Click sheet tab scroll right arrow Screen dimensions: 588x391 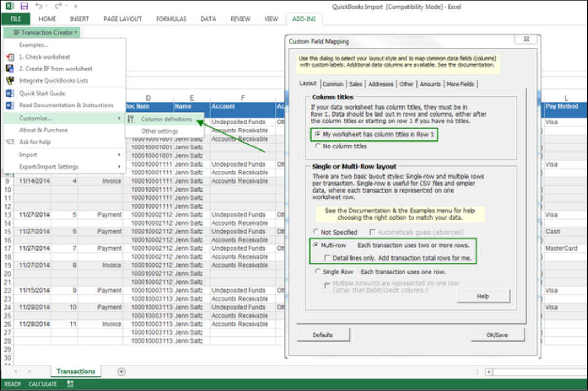click(x=30, y=371)
